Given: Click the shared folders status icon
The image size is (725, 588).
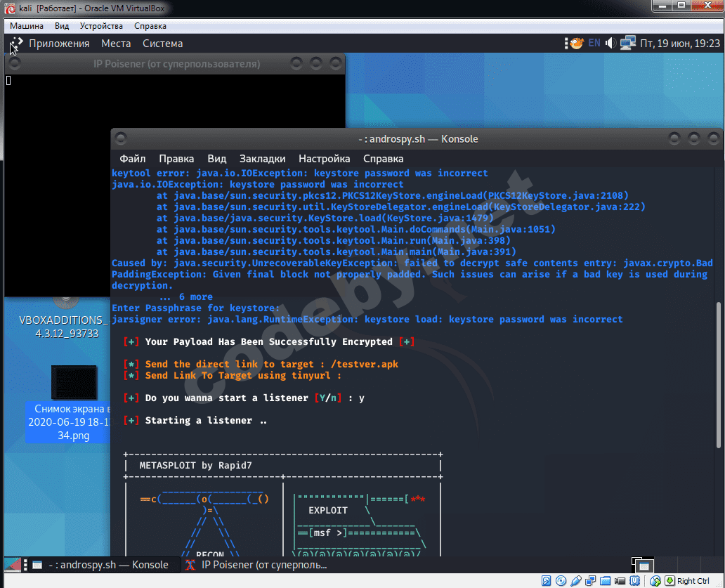Looking at the screenshot, I should click(606, 581).
